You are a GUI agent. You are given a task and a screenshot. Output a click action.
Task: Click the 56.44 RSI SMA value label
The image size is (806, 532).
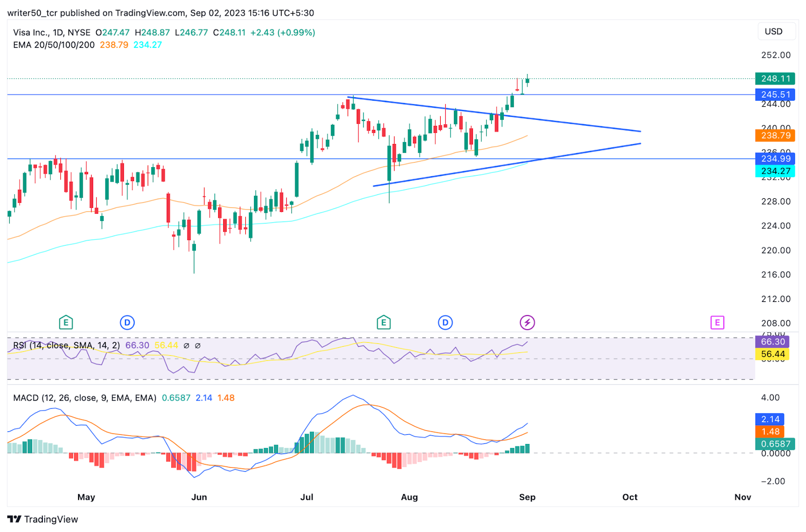tap(772, 354)
